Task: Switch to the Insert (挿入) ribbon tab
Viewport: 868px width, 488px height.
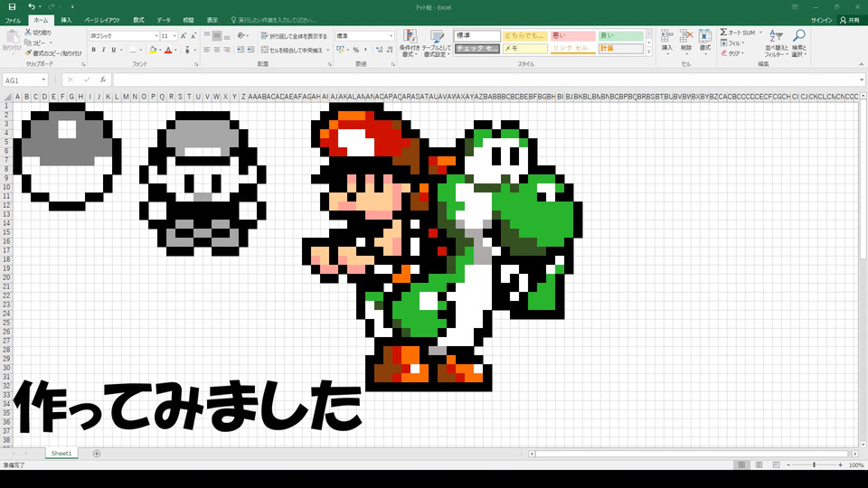Action: point(66,19)
